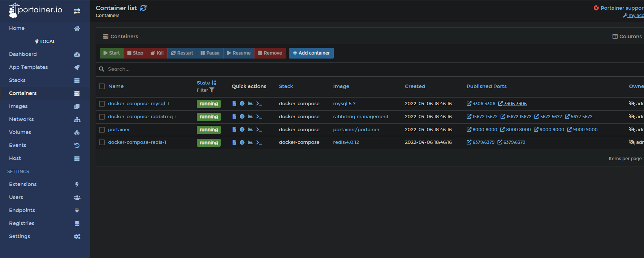Sort by Created column header
This screenshot has width=644, height=258.
point(415,86)
